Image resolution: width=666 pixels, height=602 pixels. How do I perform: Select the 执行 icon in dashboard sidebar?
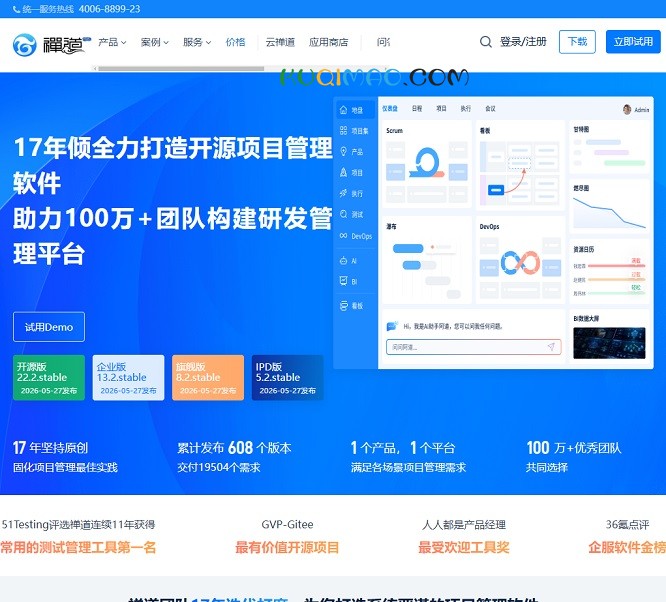pos(344,193)
